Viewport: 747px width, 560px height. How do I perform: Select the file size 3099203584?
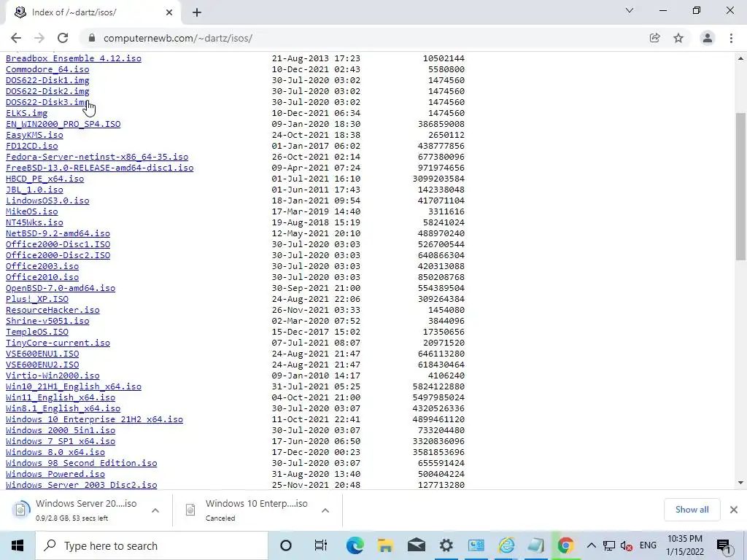coord(438,179)
